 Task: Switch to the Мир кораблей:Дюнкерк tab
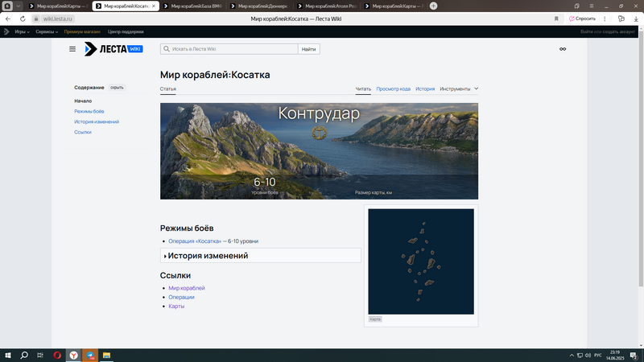(259, 6)
